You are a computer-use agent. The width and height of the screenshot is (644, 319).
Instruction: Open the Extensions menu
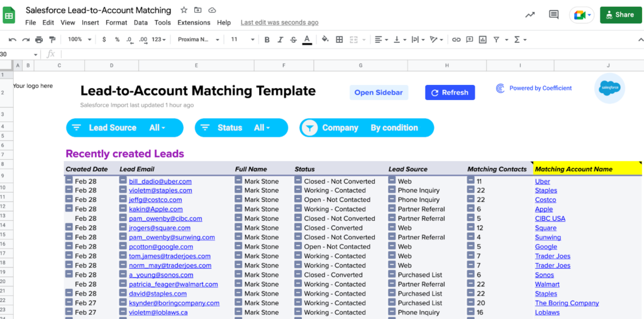click(194, 23)
